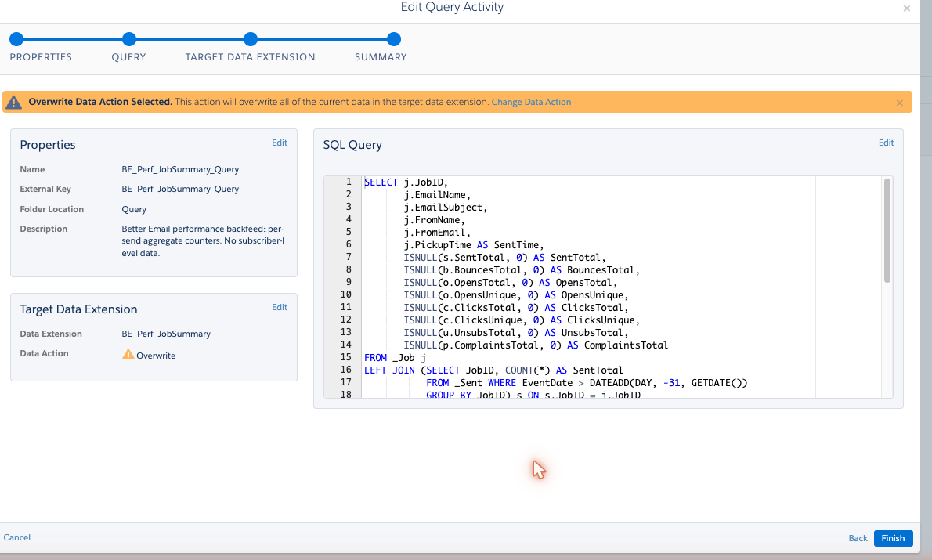
Task: Click line number 10 in editor gutter
Action: click(x=346, y=294)
